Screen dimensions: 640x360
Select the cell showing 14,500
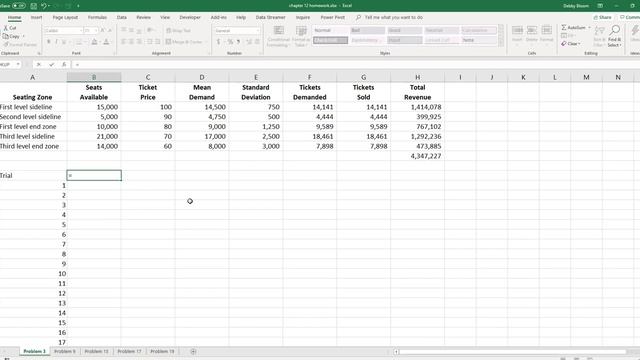pyautogui.click(x=202, y=107)
